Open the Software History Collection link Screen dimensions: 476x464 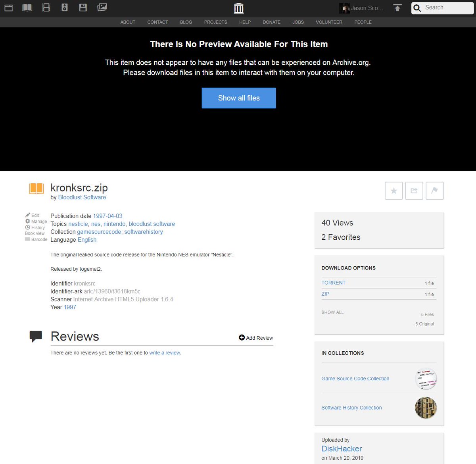351,408
